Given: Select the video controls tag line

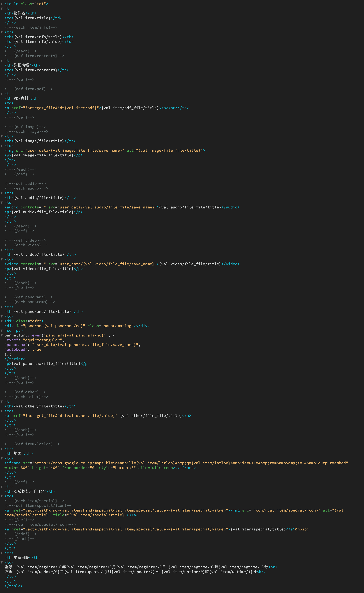Looking at the screenshot, I should (122, 264).
